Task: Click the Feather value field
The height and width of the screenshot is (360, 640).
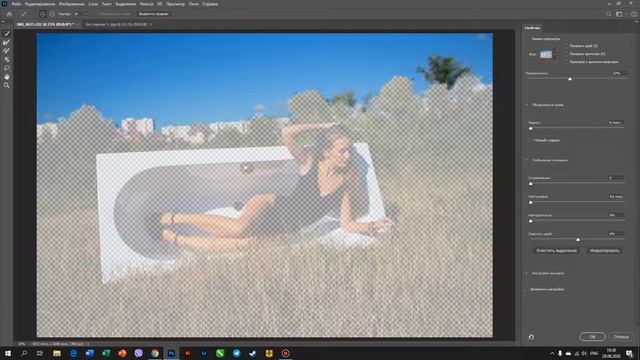Action: (615, 197)
